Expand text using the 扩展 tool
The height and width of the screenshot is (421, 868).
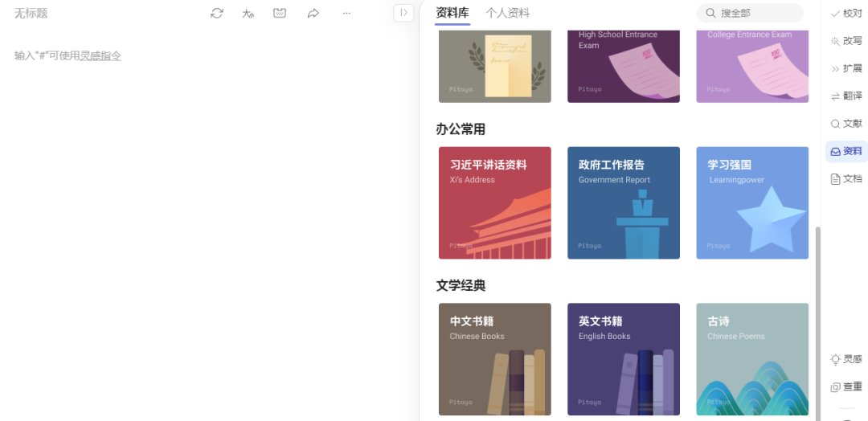pos(845,69)
